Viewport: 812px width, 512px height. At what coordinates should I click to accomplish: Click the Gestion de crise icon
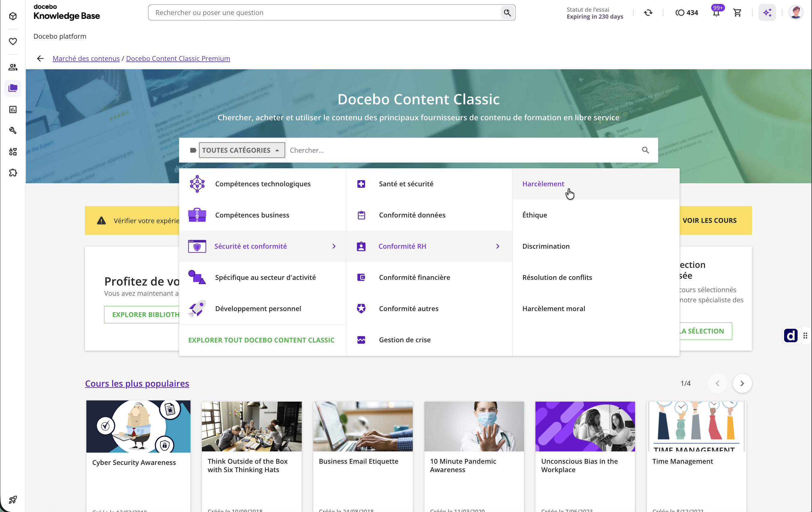[x=361, y=340]
